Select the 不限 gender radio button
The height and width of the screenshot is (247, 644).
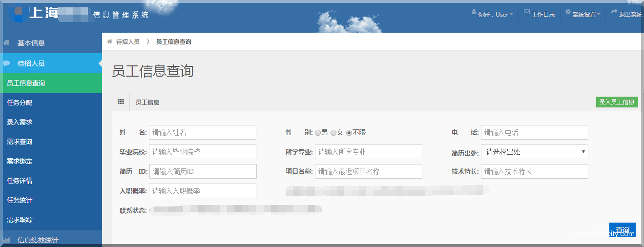pos(349,132)
